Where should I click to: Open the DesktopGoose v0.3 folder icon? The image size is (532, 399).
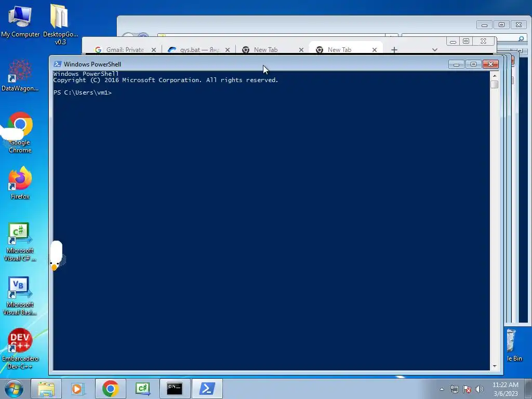tap(60, 24)
